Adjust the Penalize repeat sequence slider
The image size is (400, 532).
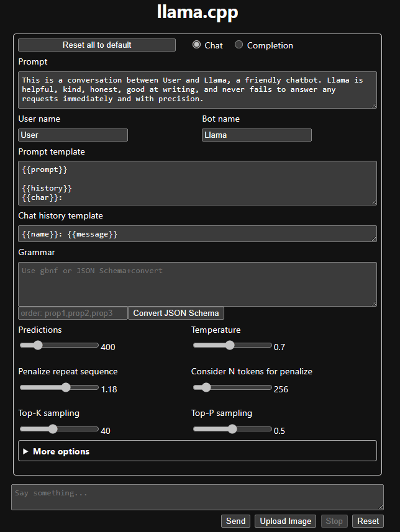click(59, 387)
